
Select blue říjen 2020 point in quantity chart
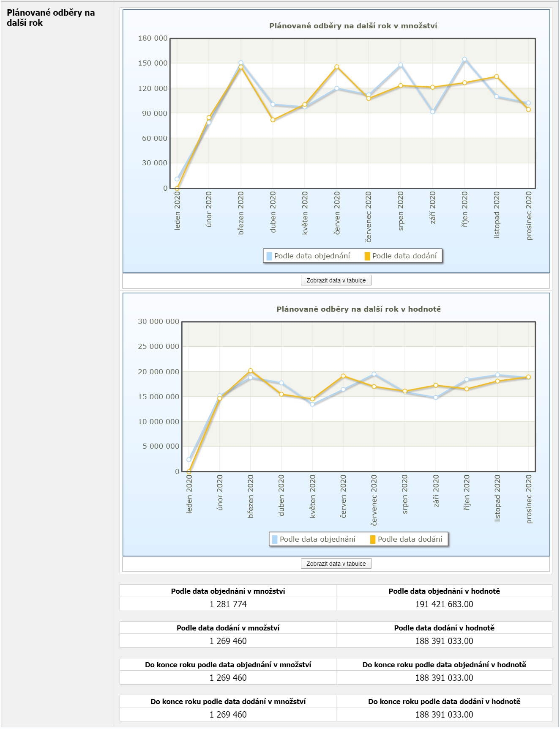tap(464, 60)
